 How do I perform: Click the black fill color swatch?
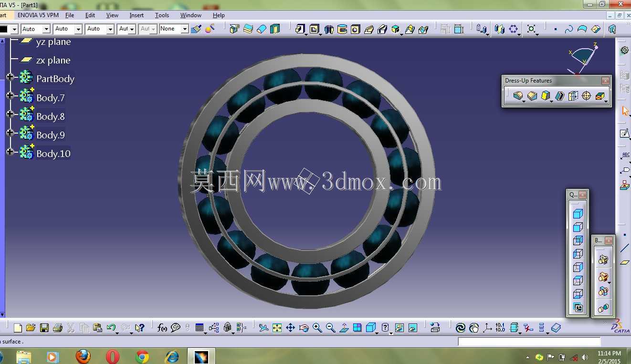pos(4,29)
